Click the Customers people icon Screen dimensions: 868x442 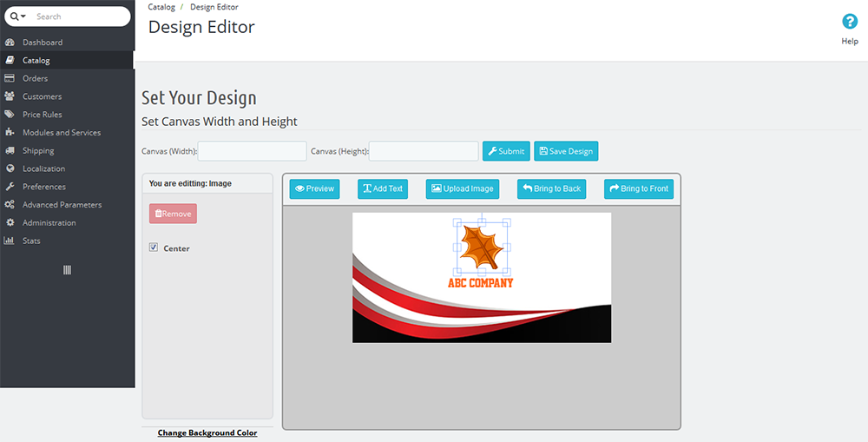[x=10, y=96]
